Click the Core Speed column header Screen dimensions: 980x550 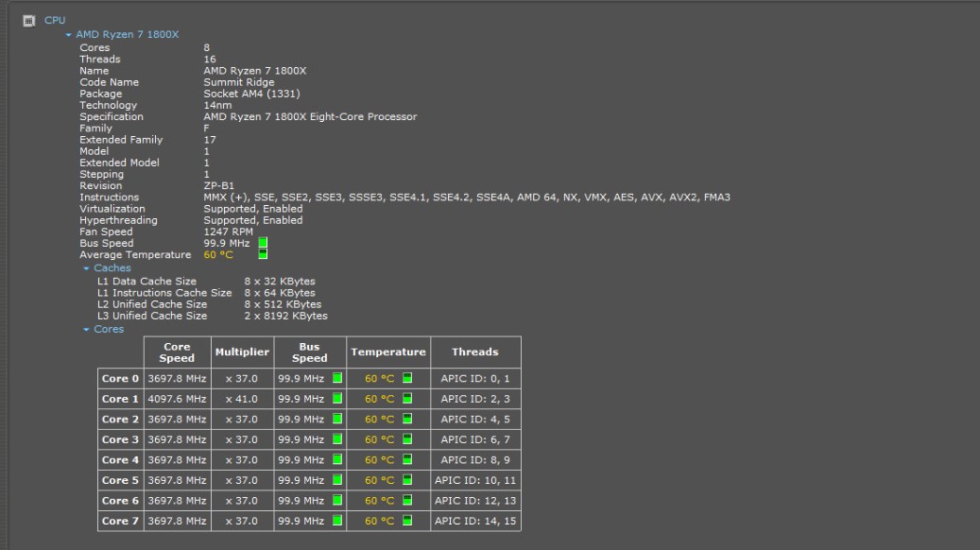coord(177,352)
